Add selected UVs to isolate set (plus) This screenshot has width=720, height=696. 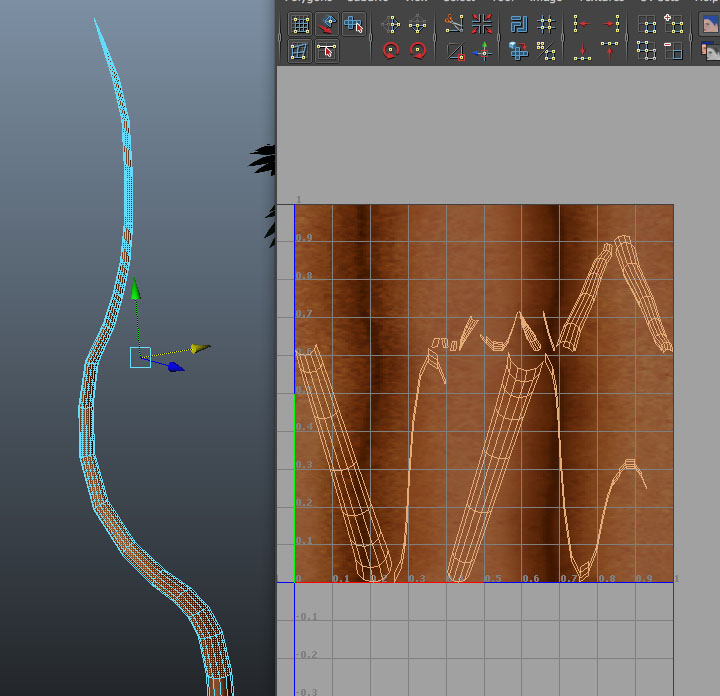point(673,24)
